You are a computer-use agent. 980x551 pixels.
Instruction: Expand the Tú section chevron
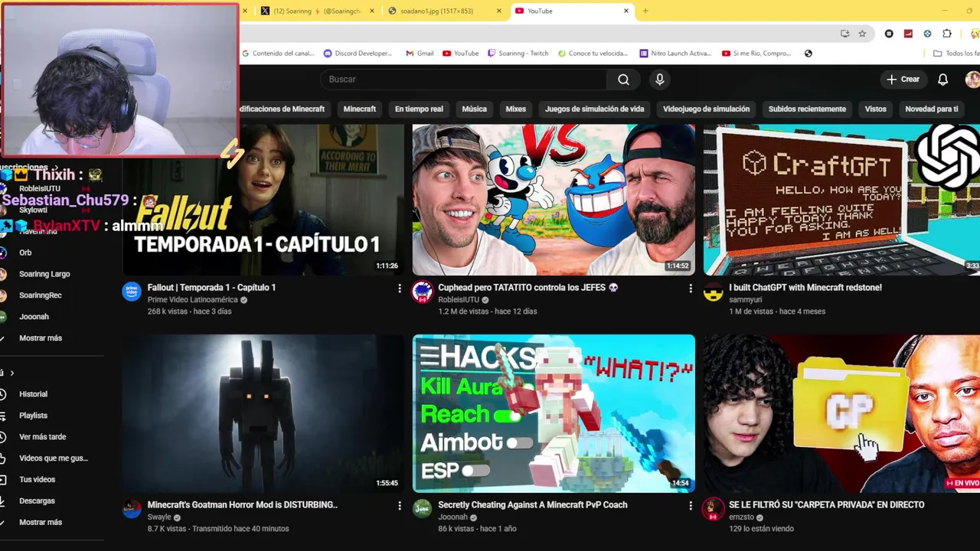point(11,373)
